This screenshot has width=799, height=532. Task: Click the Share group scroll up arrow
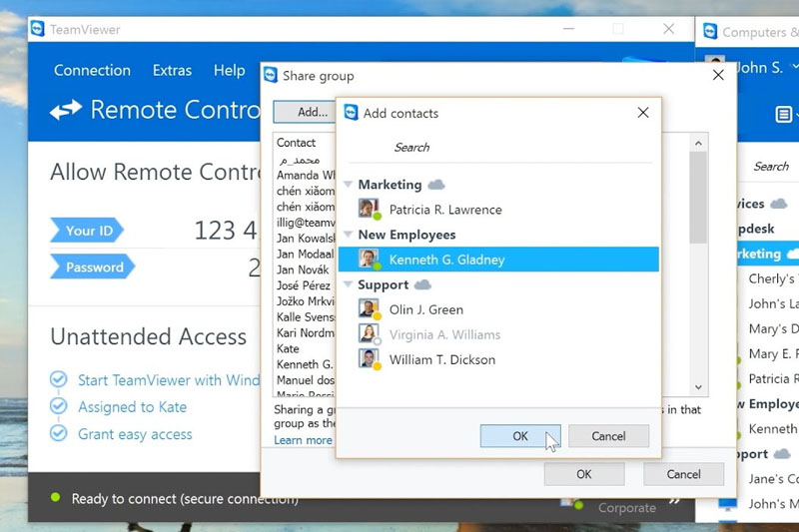point(698,144)
